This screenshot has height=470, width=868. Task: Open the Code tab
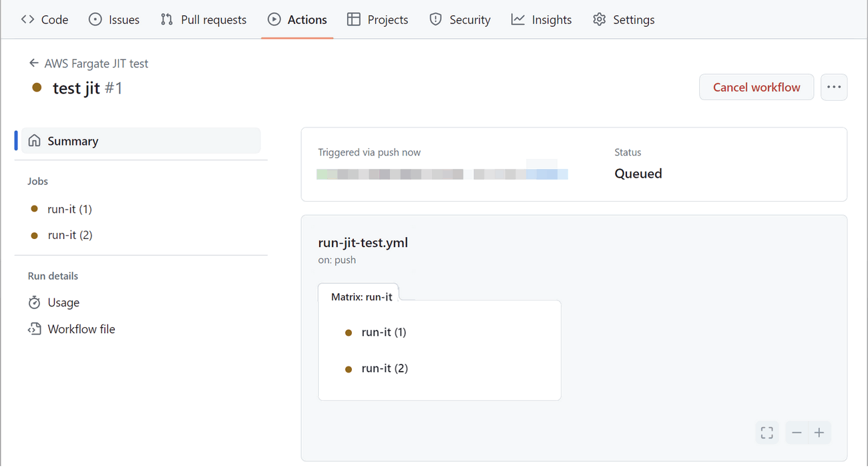(x=45, y=19)
